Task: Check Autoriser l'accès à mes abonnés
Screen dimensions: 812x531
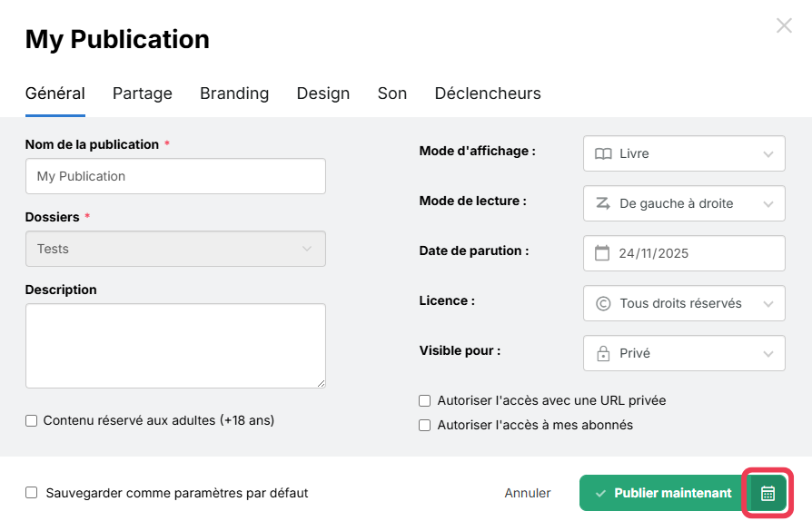Action: click(425, 425)
